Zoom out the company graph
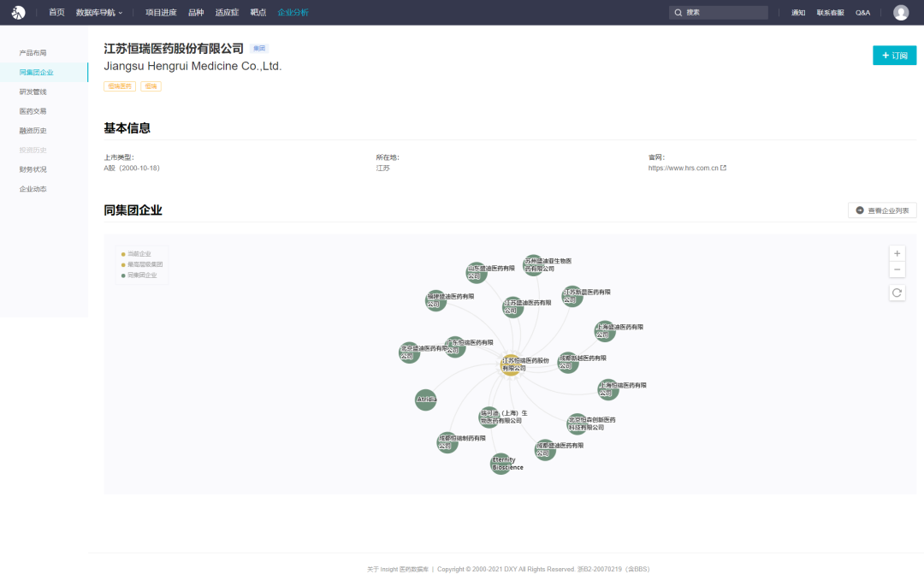This screenshot has height=586, width=924. pyautogui.click(x=897, y=269)
